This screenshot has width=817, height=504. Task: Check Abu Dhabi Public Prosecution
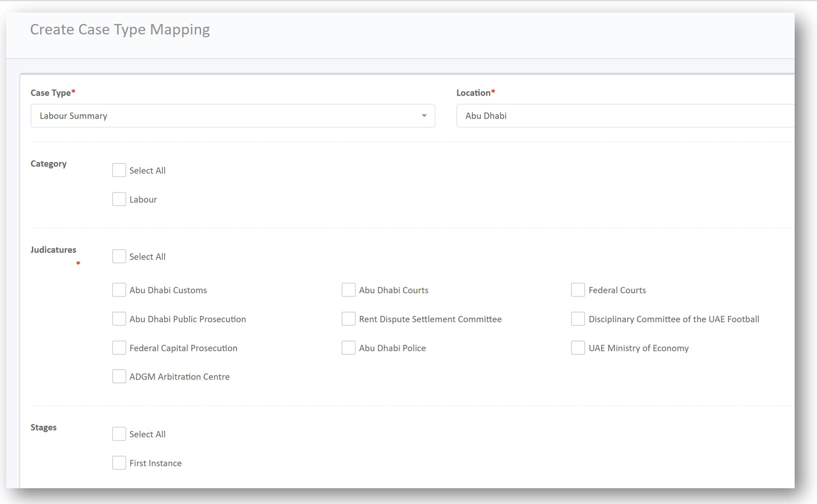119,319
